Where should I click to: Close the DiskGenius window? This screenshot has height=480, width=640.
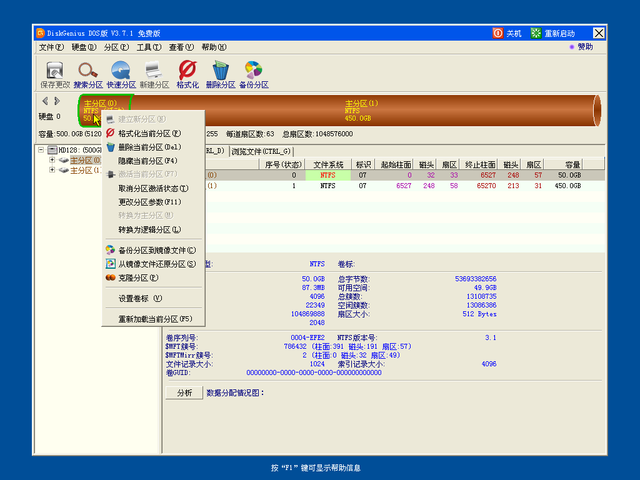point(598,33)
